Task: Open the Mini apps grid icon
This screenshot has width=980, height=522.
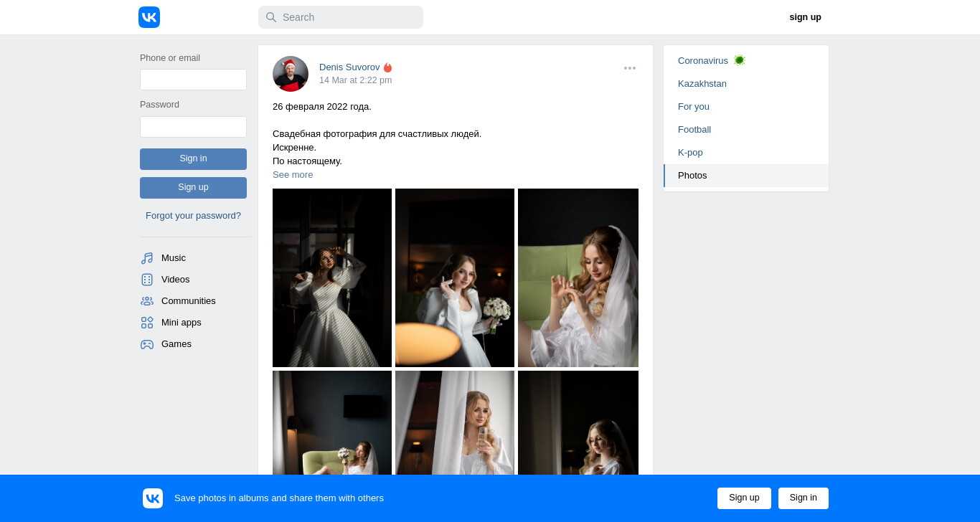Action: pyautogui.click(x=147, y=323)
